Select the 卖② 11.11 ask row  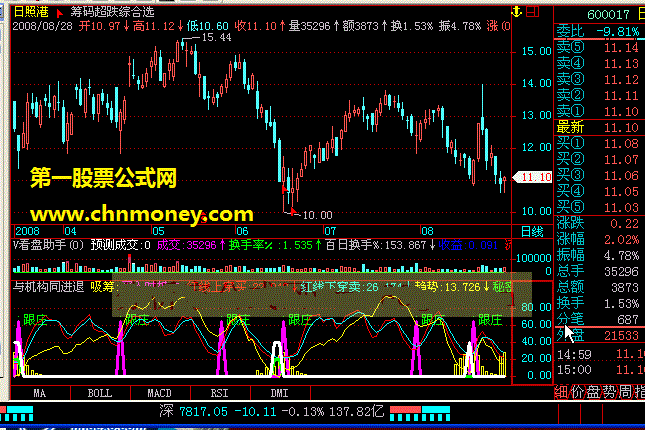pos(599,95)
